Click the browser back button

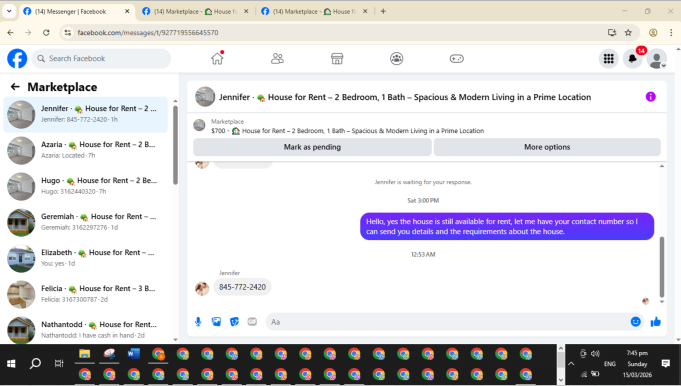click(10, 33)
